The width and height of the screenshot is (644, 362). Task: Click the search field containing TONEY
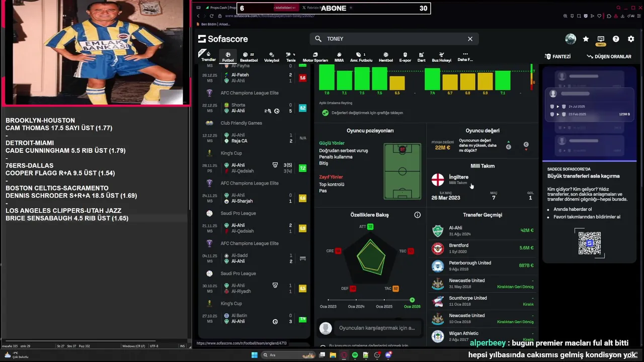click(x=394, y=39)
